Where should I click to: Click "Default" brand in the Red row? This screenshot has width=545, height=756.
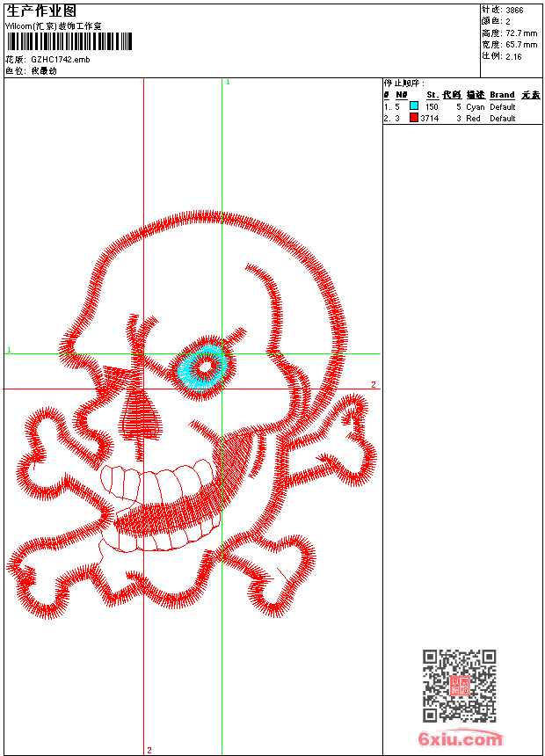[503, 119]
